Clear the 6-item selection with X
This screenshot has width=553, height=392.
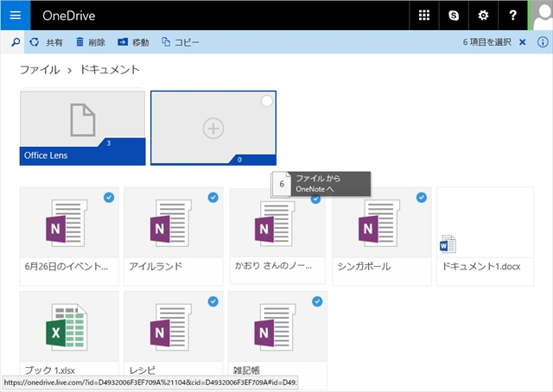(x=522, y=42)
